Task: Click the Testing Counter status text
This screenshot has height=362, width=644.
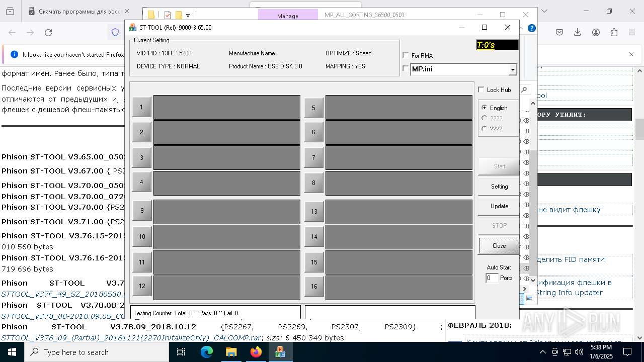Action: tap(186, 313)
